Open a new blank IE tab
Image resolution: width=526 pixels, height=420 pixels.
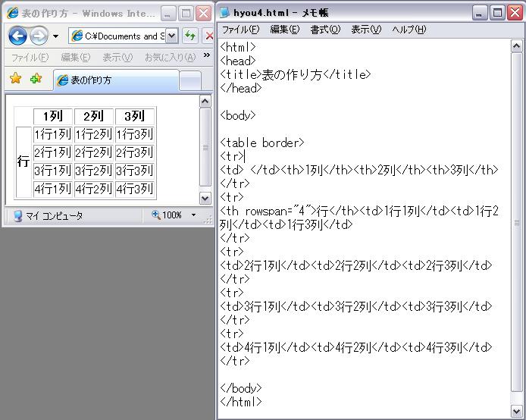tap(190, 81)
